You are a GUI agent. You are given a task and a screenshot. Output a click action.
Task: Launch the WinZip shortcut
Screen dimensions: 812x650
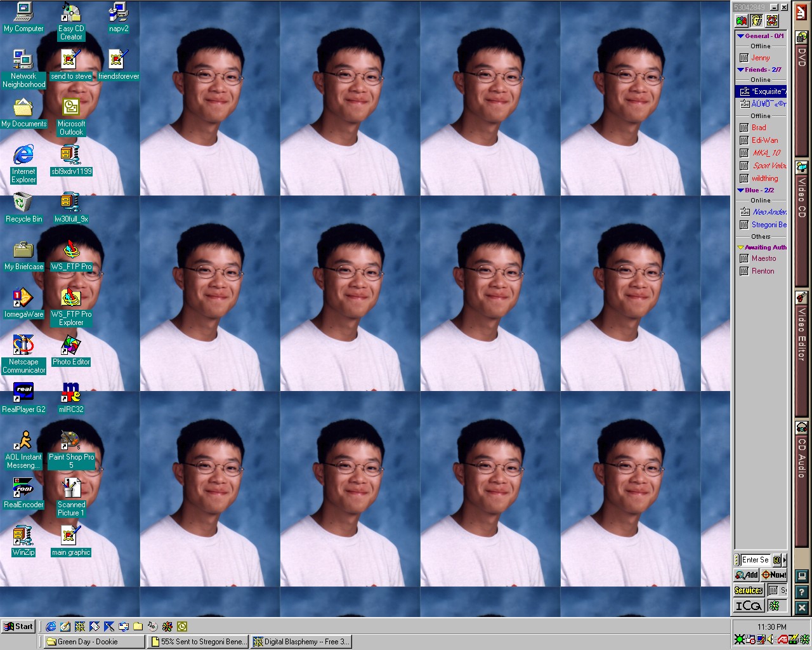pos(23,541)
